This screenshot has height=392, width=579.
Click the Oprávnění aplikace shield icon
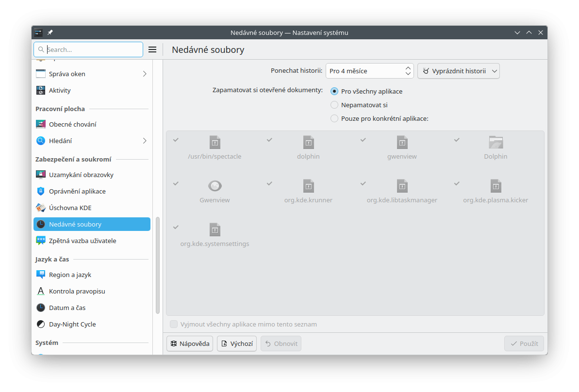point(41,191)
